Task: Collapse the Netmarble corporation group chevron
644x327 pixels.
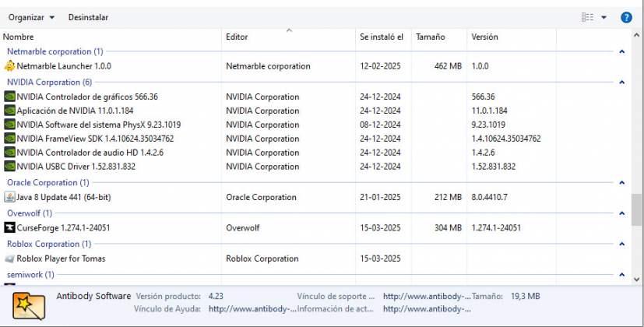Action: 622,51
